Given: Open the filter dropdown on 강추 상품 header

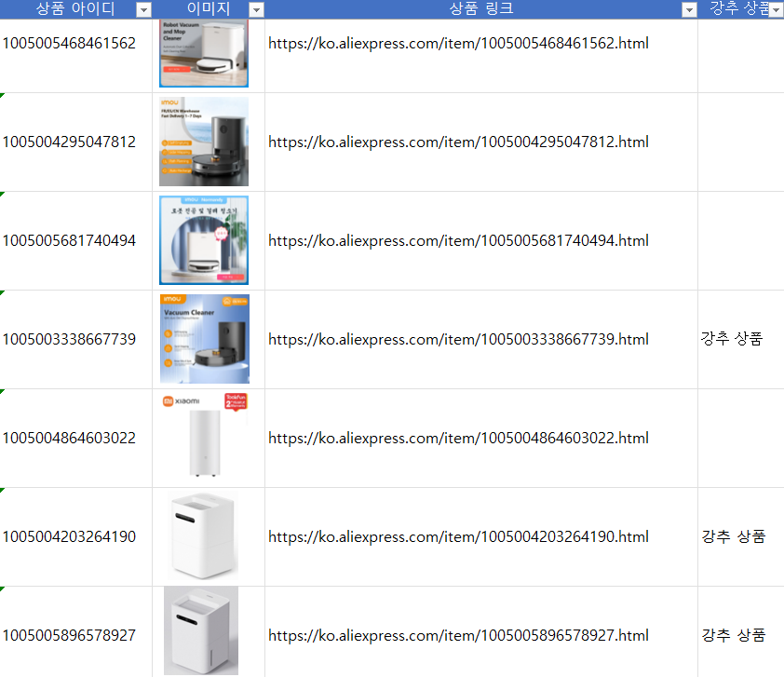Looking at the screenshot, I should tap(777, 9).
